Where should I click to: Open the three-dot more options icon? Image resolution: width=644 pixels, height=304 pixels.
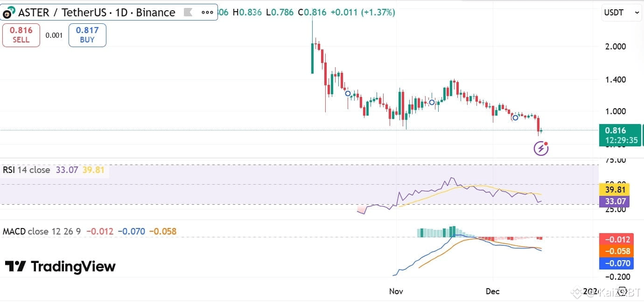click(207, 12)
